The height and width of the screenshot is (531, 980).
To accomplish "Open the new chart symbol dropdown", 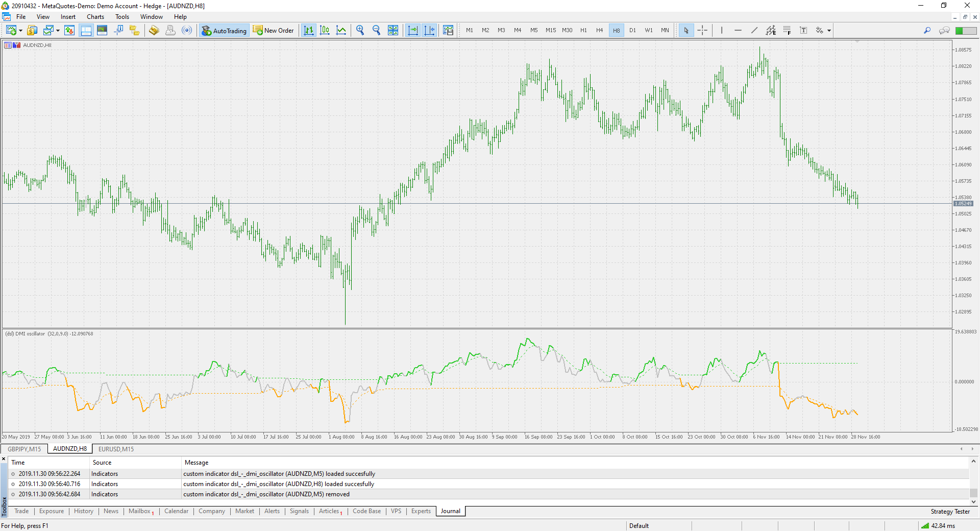I will [20, 30].
